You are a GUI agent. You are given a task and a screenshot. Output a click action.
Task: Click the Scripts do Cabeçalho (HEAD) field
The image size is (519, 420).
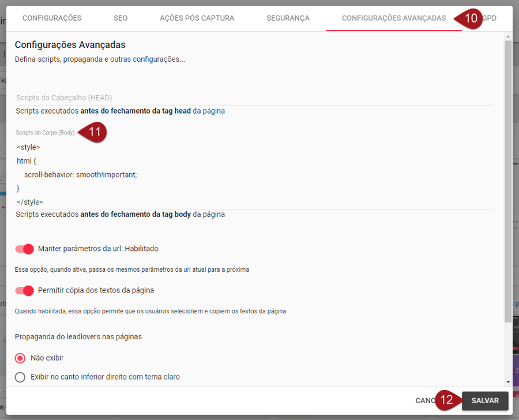[x=254, y=97]
